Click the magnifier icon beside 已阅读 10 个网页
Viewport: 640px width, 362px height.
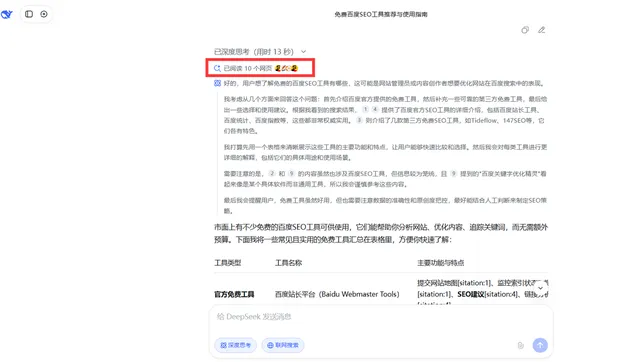(217, 68)
